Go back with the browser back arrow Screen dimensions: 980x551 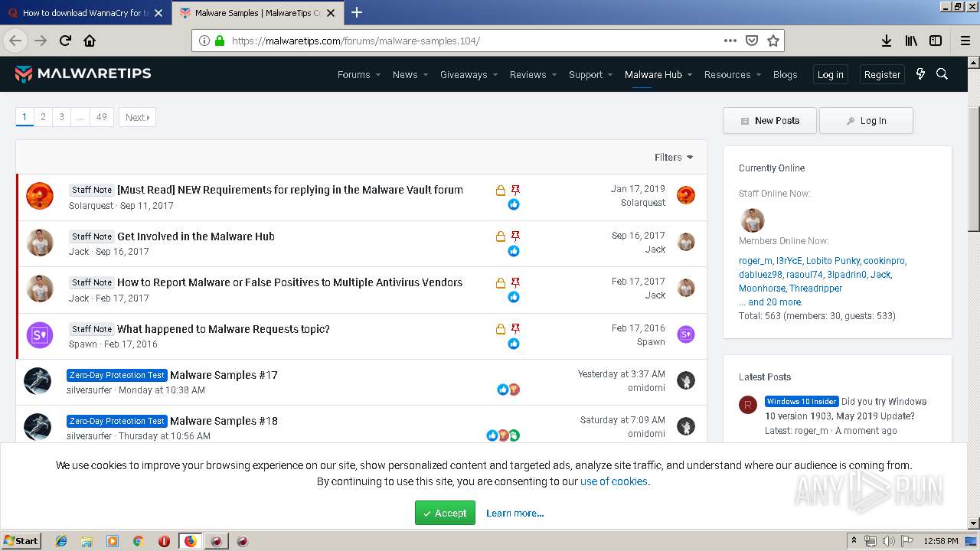pyautogui.click(x=15, y=41)
